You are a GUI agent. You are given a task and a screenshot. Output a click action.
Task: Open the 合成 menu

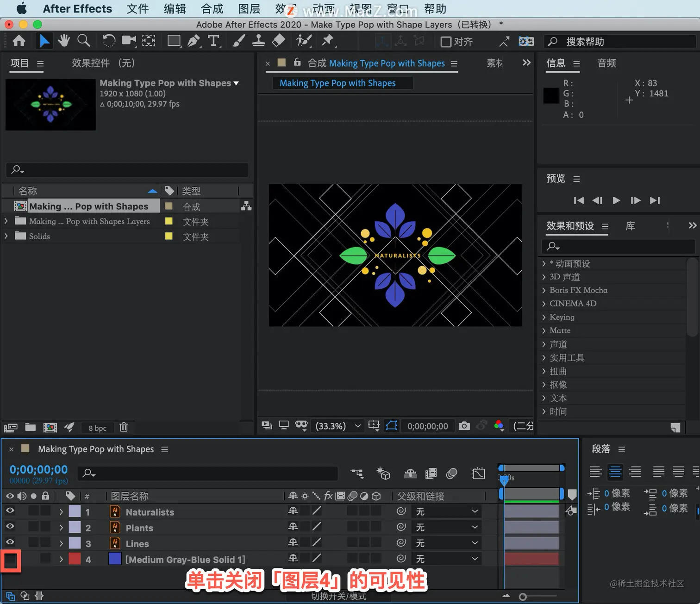[212, 9]
